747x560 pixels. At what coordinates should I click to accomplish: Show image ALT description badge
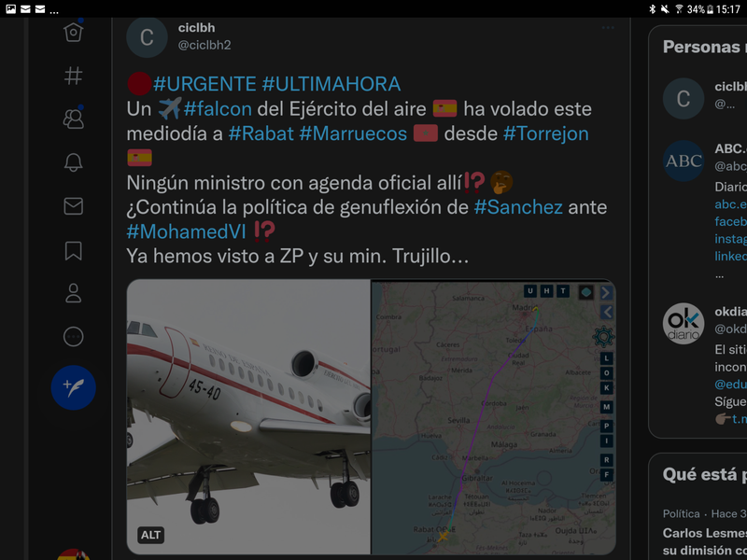point(150,535)
